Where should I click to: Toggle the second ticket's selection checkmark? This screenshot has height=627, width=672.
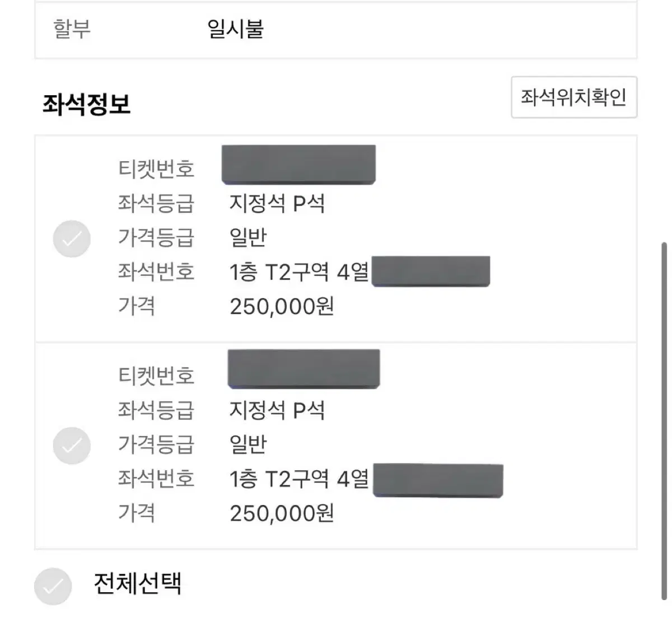[72, 446]
